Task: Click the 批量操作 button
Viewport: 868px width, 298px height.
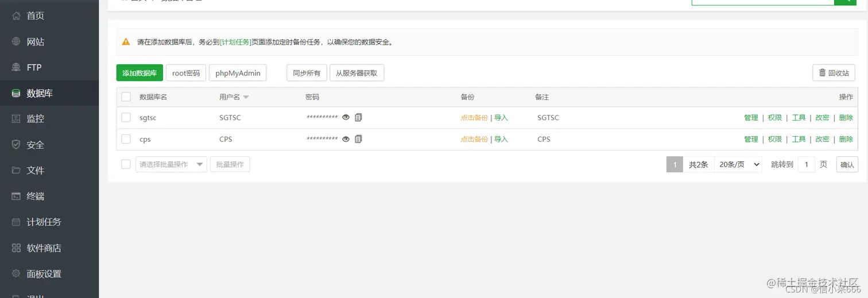Action: pyautogui.click(x=230, y=164)
